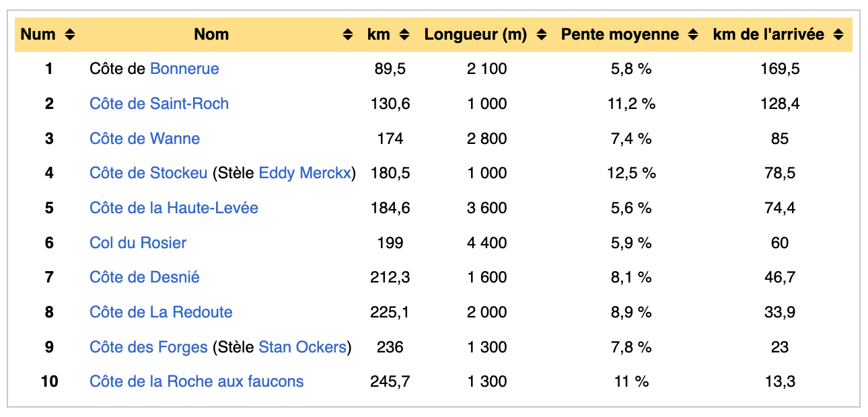Open Côte de Stockeu article link
This screenshot has width=868, height=417.
click(x=148, y=173)
